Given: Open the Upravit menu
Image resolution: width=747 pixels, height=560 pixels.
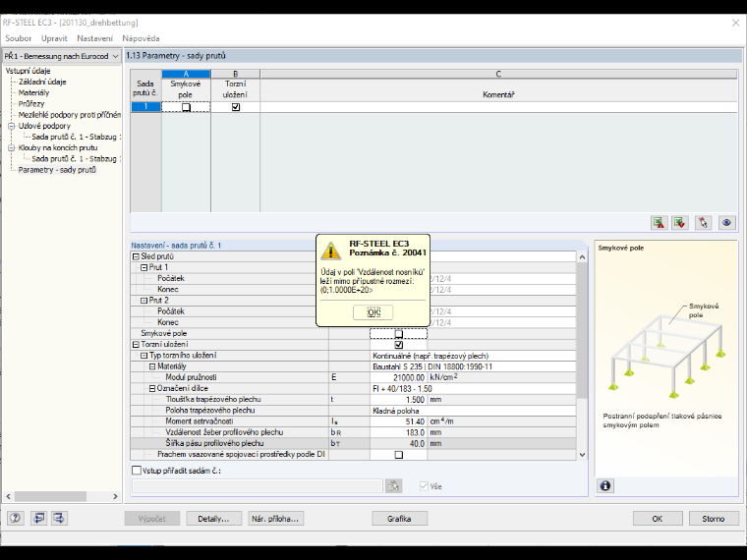Looking at the screenshot, I should point(54,38).
